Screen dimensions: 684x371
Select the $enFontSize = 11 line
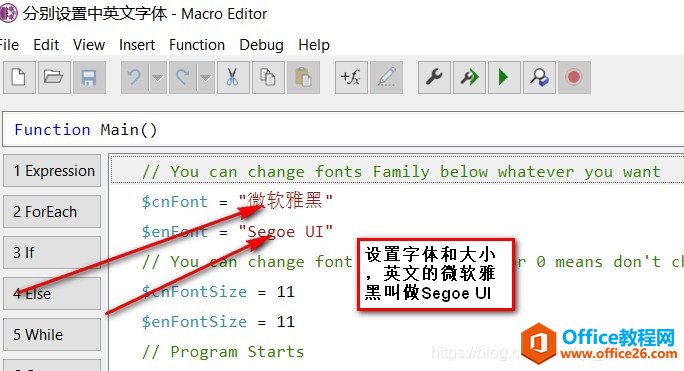click(218, 322)
